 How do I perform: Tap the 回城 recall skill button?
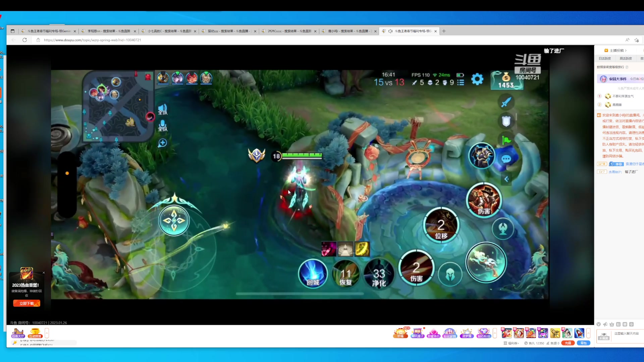pyautogui.click(x=313, y=274)
